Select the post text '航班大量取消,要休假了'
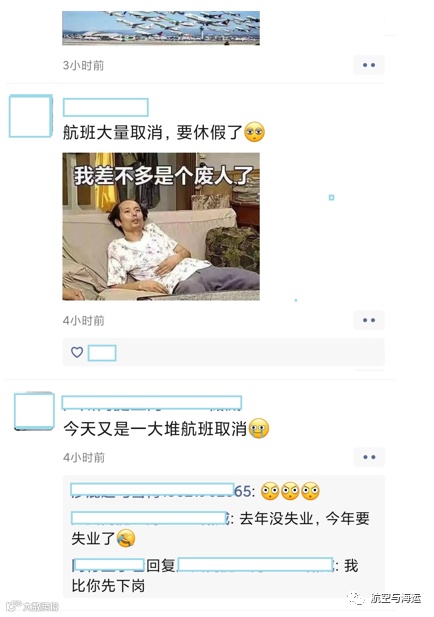The image size is (434, 617). tap(153, 133)
